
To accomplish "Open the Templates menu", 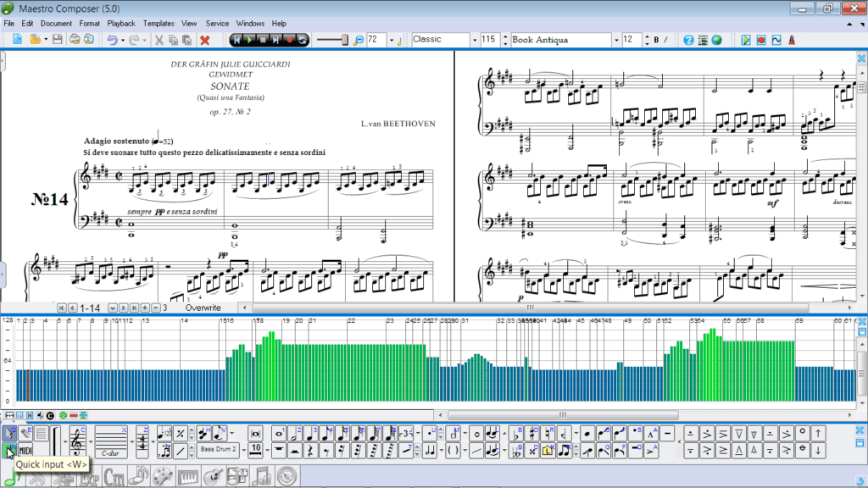I will pyautogui.click(x=159, y=24).
